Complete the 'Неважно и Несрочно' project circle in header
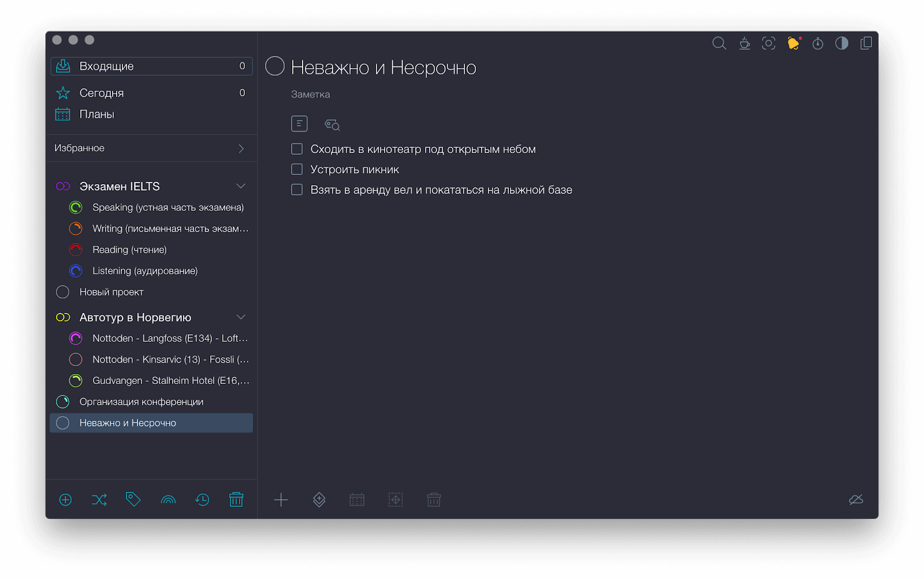This screenshot has height=579, width=924. pyautogui.click(x=275, y=66)
